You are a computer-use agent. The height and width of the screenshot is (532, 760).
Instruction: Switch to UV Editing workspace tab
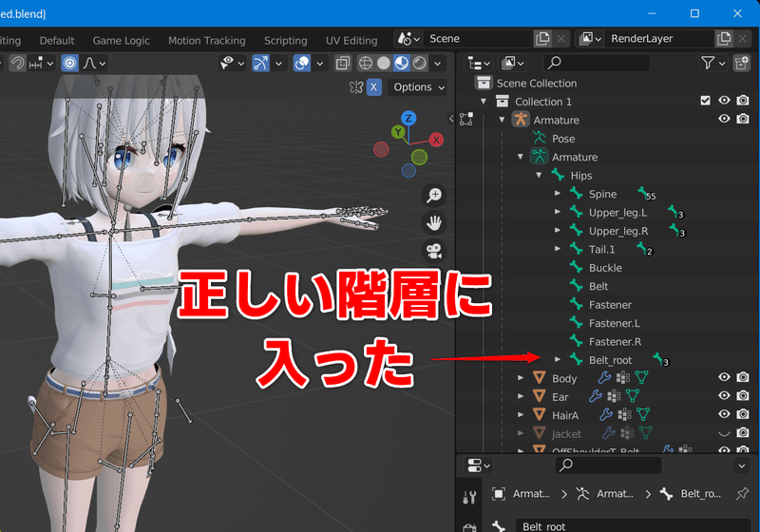[351, 41]
